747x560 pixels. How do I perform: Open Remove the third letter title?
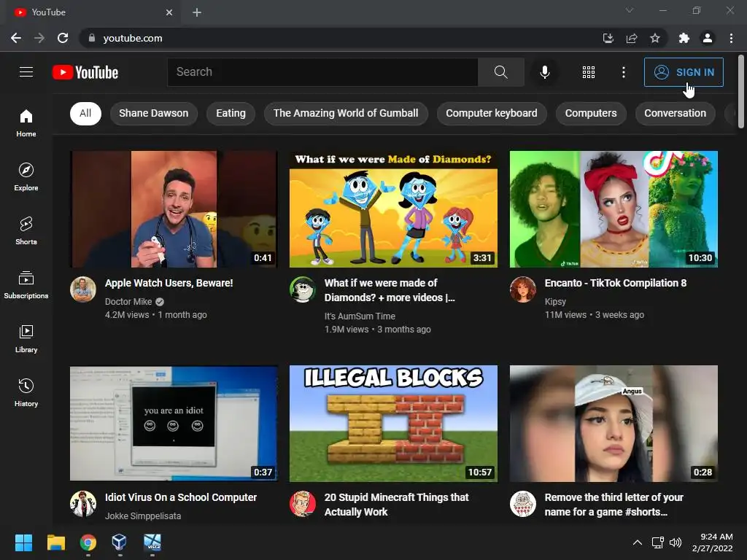point(614,505)
